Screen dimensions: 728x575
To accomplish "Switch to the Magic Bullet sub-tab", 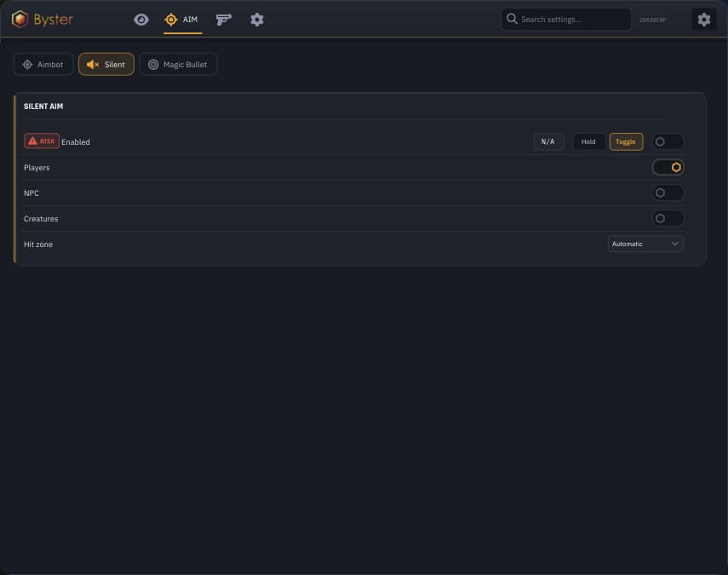I will click(x=178, y=64).
